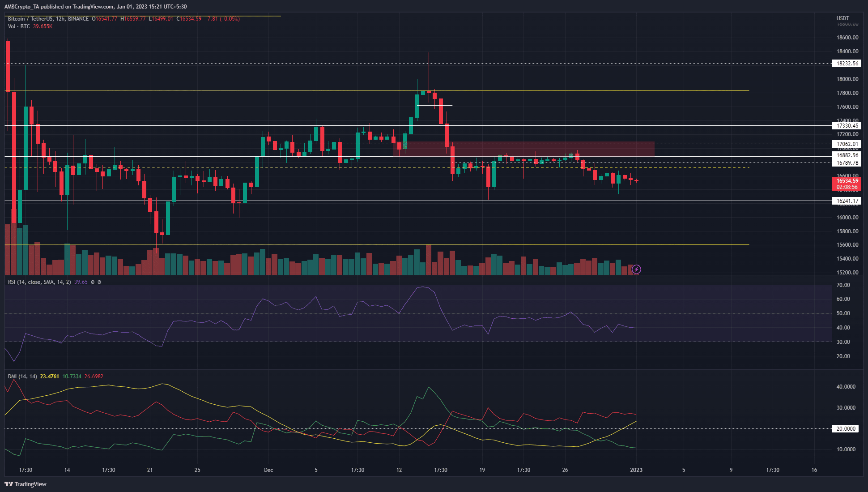
Task: Click the 9 date label on time axis
Action: coord(731,470)
